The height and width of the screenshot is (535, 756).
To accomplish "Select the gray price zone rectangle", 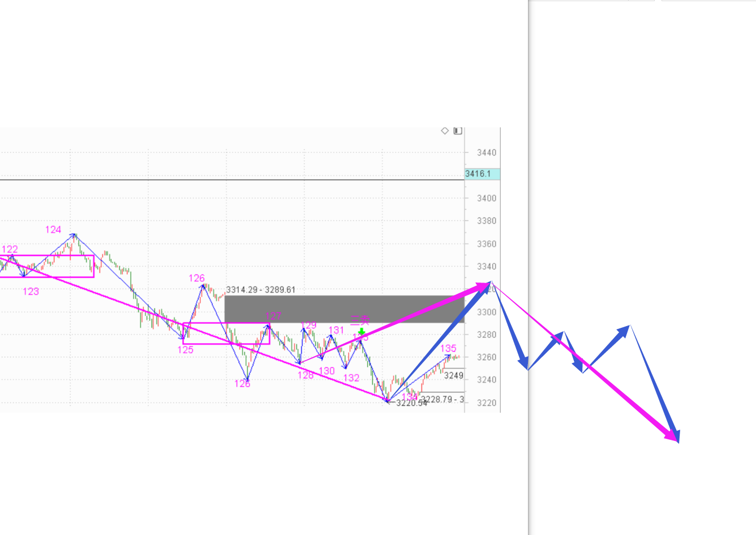I will tap(344, 309).
